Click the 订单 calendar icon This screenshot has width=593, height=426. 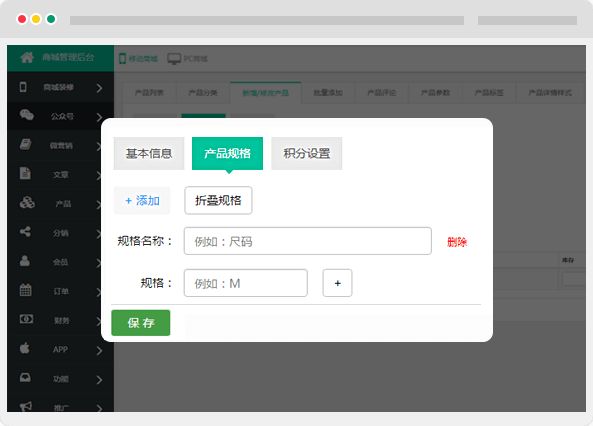pyautogui.click(x=25, y=290)
